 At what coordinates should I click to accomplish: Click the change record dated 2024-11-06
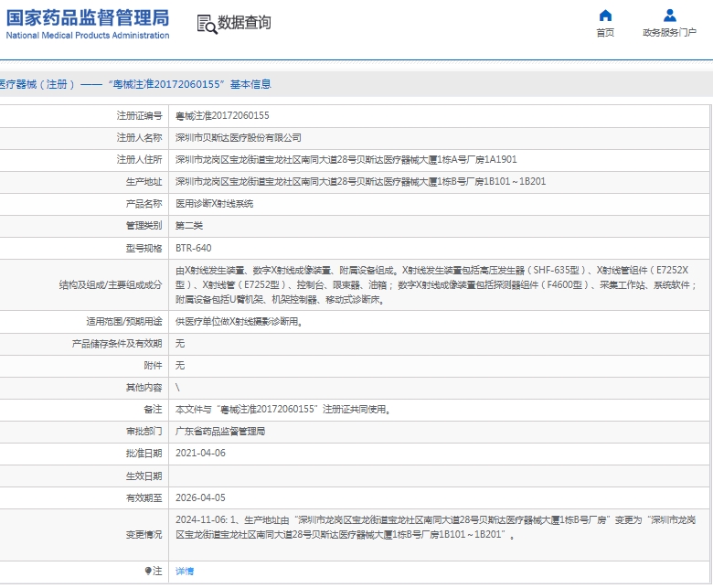pos(436,528)
